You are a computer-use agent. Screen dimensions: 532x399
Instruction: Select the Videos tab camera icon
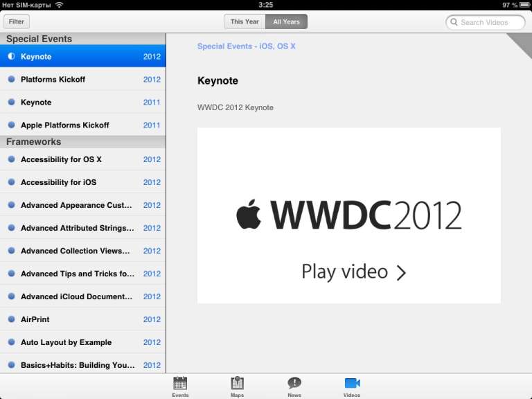coord(352,383)
